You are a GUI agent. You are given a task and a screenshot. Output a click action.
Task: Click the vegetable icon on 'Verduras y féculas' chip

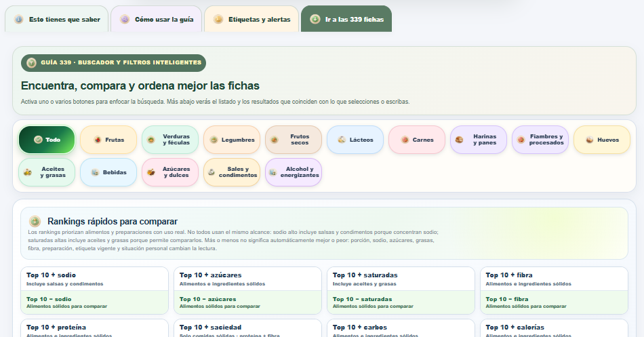(x=151, y=140)
